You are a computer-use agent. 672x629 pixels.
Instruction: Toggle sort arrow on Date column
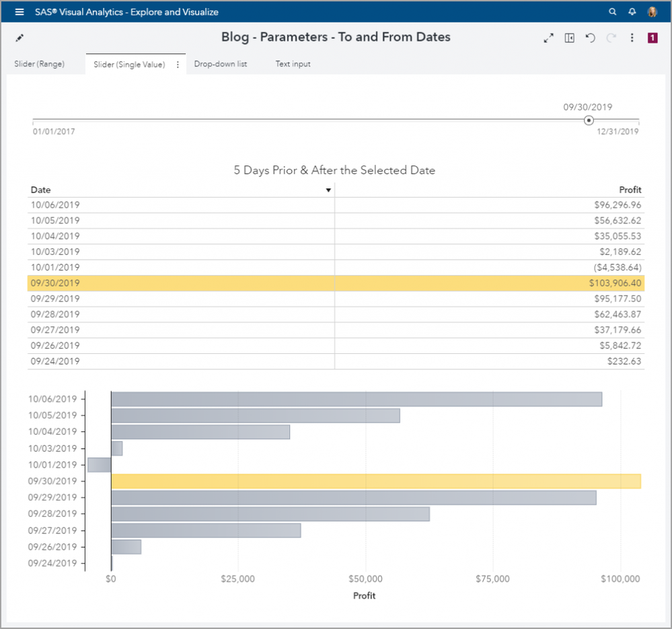click(328, 190)
